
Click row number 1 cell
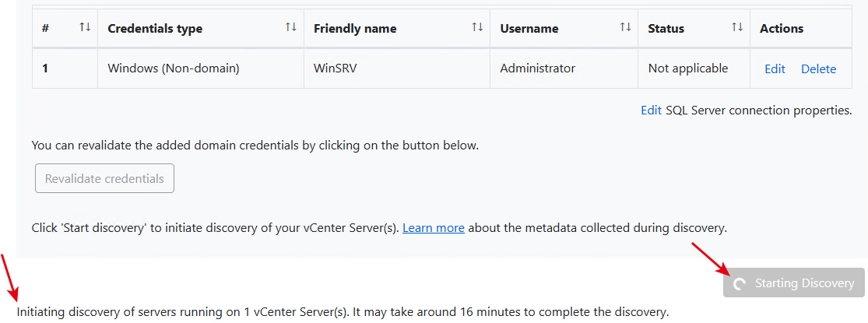point(46,68)
